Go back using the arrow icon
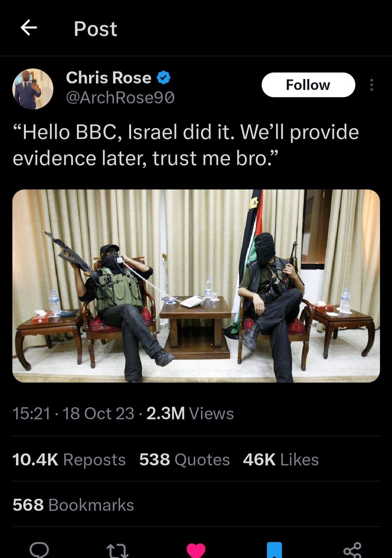The width and height of the screenshot is (392, 558). click(29, 28)
